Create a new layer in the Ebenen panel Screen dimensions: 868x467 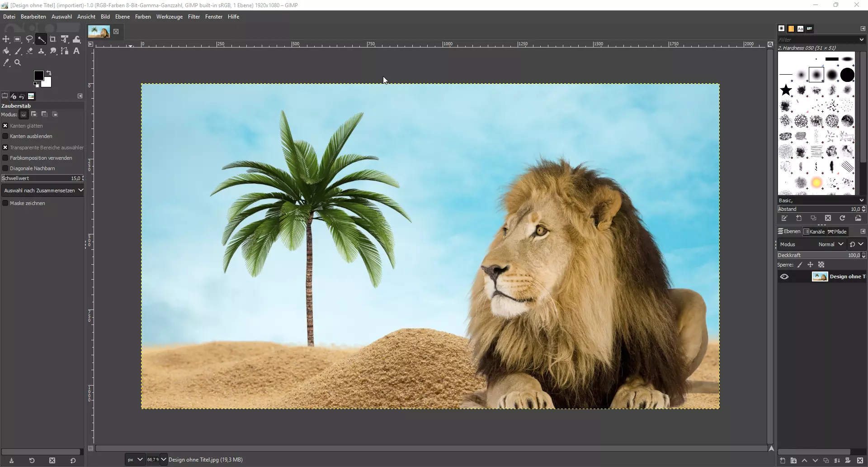point(783,461)
